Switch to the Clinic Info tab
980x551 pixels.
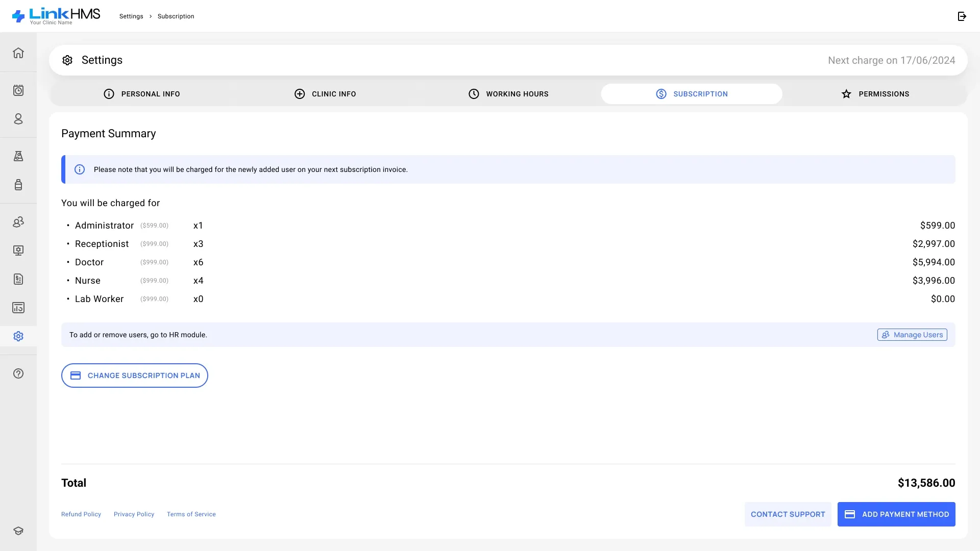point(325,94)
